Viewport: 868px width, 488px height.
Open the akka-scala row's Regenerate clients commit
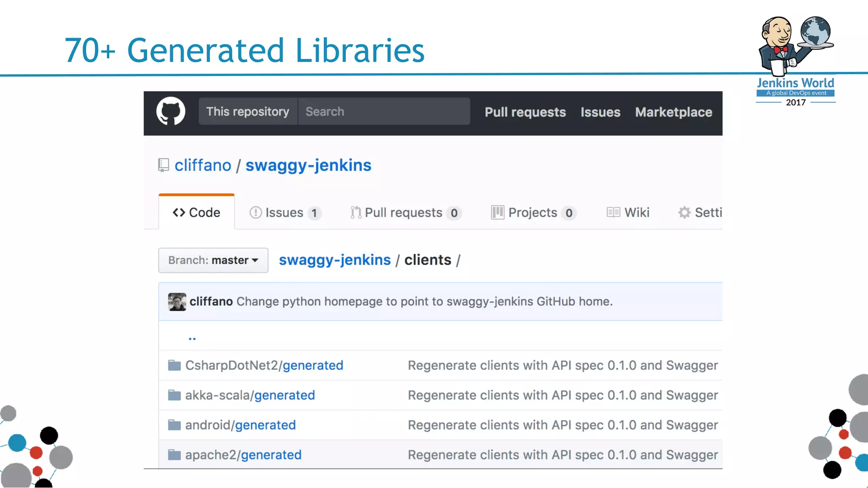click(x=563, y=395)
